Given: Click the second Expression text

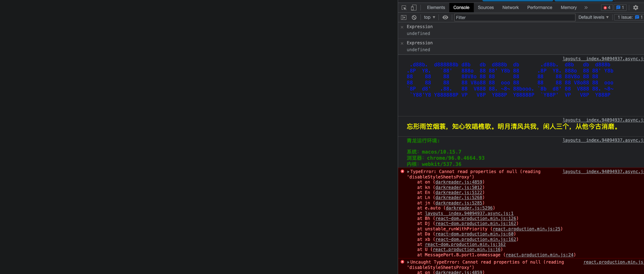Looking at the screenshot, I should (420, 43).
